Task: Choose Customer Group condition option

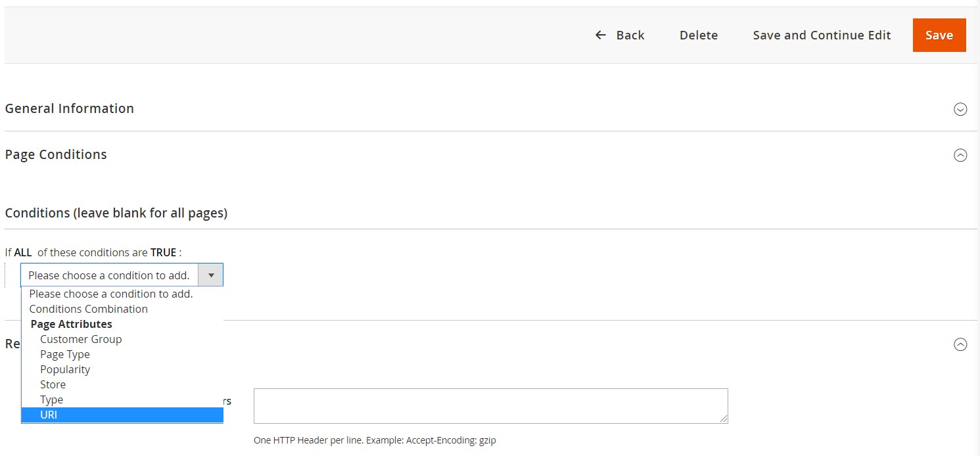Action: [x=81, y=339]
